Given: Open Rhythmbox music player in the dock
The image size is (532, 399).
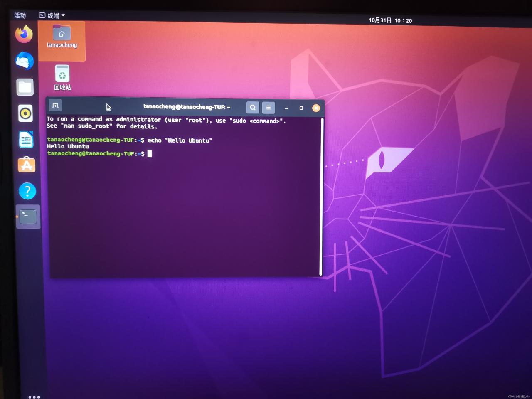Looking at the screenshot, I should 25,113.
